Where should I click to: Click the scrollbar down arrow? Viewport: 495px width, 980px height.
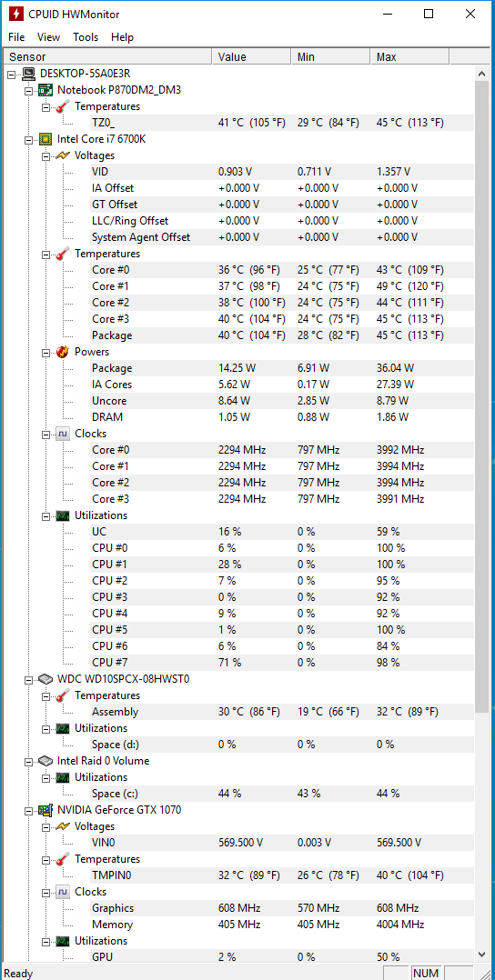tap(482, 955)
